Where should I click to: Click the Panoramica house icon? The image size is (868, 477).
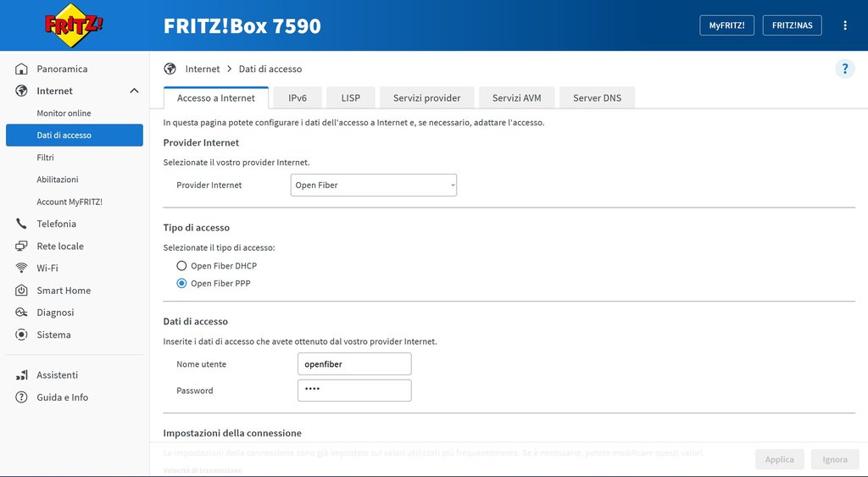pyautogui.click(x=21, y=69)
